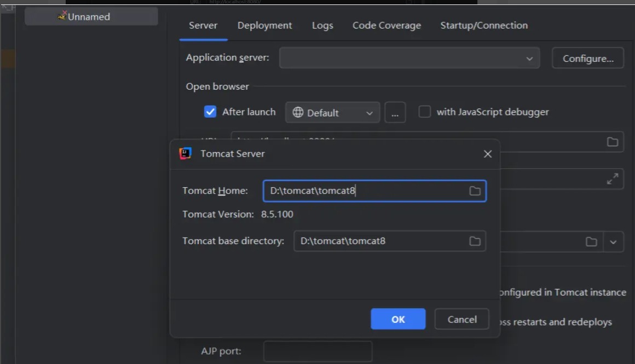Click into the AJP port input field
This screenshot has width=635, height=364.
(x=317, y=351)
